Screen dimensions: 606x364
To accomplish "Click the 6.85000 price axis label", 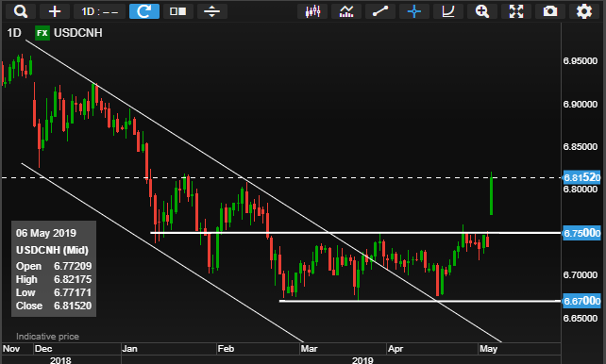I will click(x=581, y=147).
